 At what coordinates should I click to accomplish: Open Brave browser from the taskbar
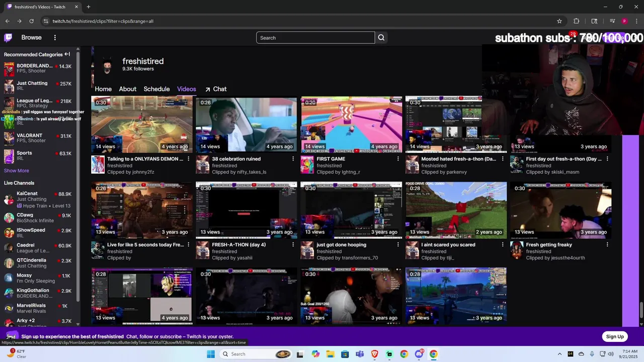click(374, 354)
